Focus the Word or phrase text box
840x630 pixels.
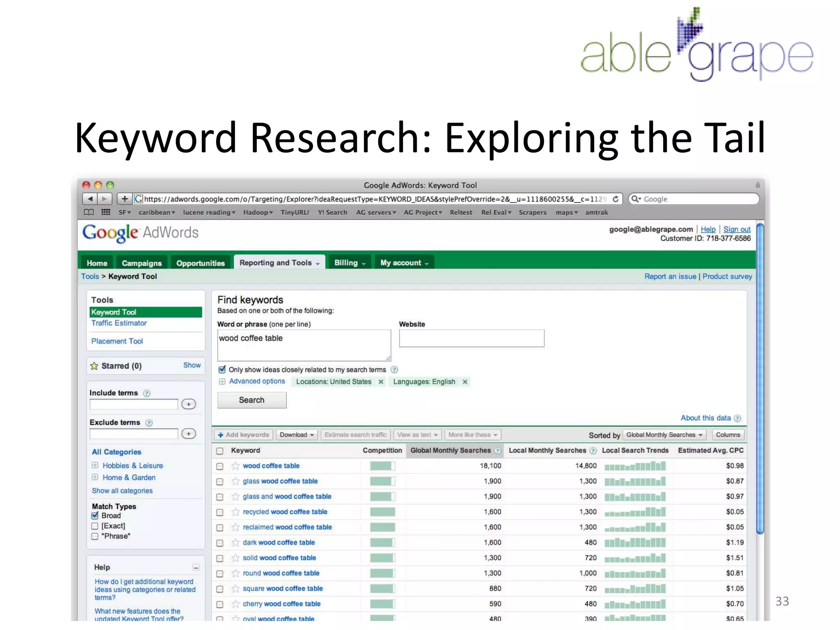(304, 345)
